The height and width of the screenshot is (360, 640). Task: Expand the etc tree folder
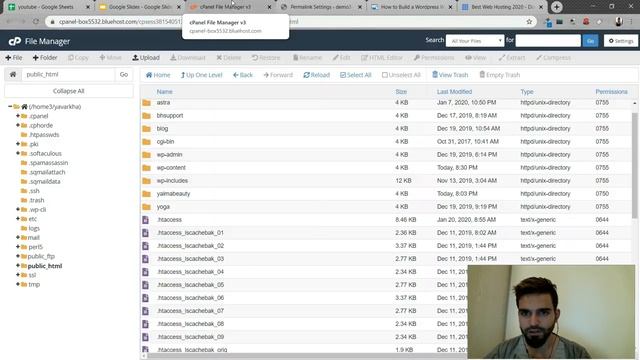(18, 219)
